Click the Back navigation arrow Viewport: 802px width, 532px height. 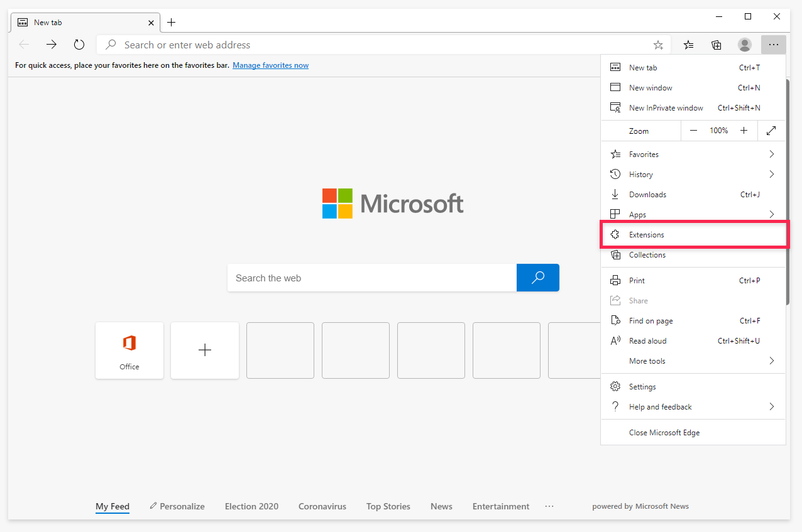pos(24,45)
